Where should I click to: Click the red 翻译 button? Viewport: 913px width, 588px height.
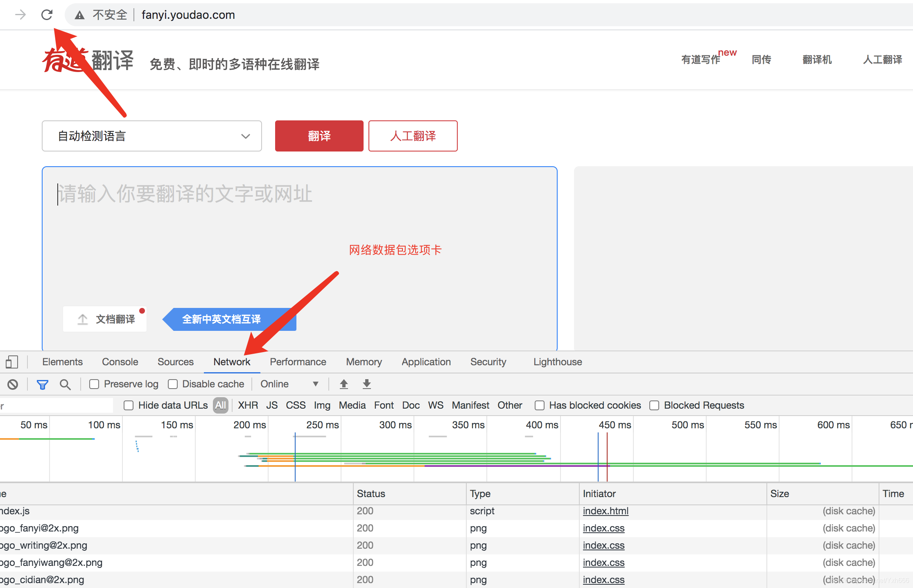coord(319,136)
